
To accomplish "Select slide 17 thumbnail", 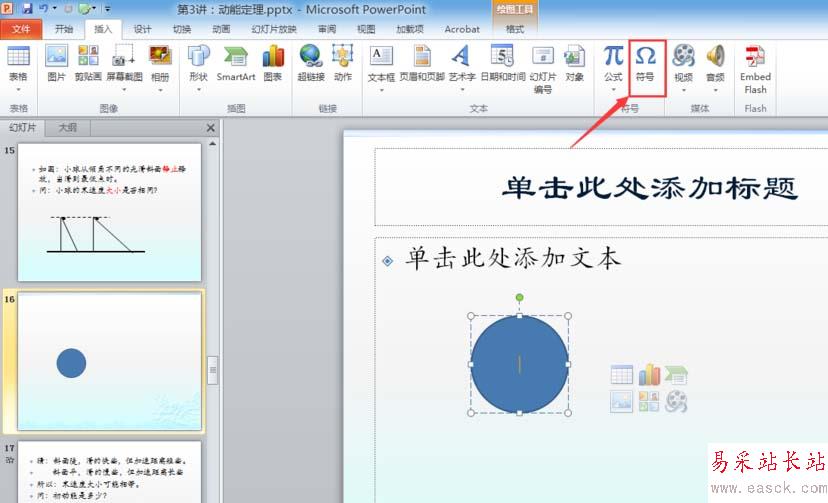I will (109, 472).
